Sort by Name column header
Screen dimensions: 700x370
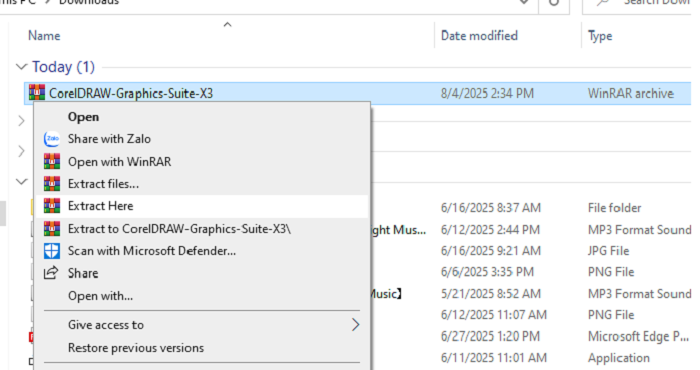pyautogui.click(x=44, y=36)
